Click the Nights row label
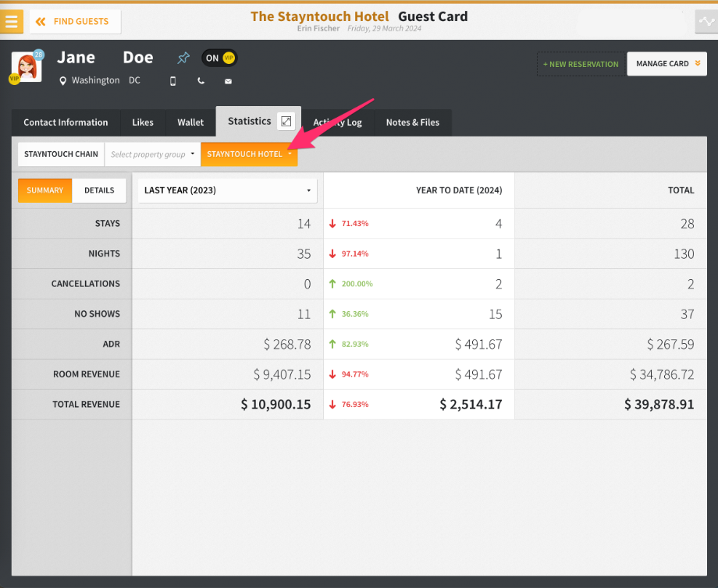718x588 pixels. click(104, 253)
